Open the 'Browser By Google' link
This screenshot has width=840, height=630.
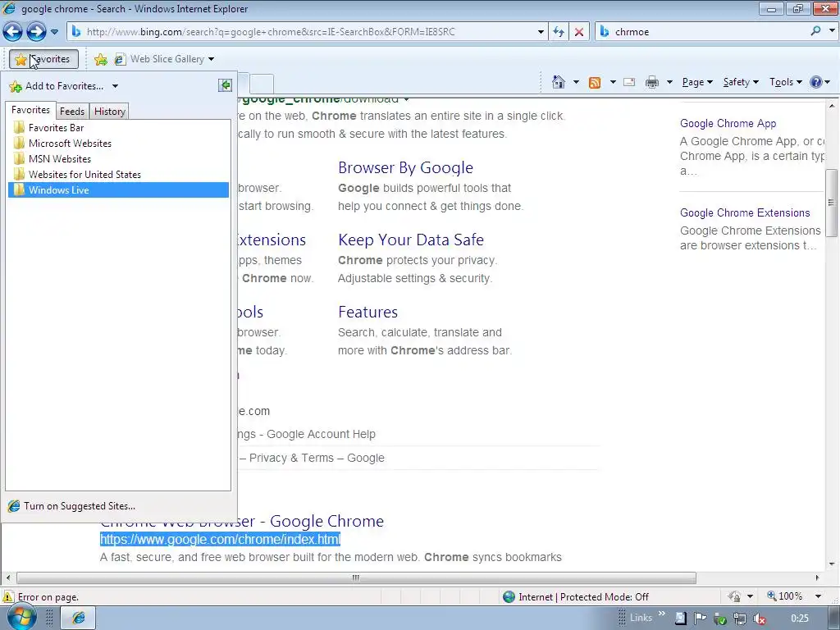tap(405, 167)
